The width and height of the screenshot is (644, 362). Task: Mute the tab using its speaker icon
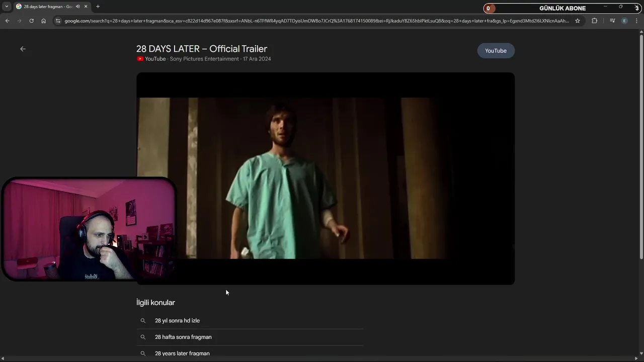78,7
